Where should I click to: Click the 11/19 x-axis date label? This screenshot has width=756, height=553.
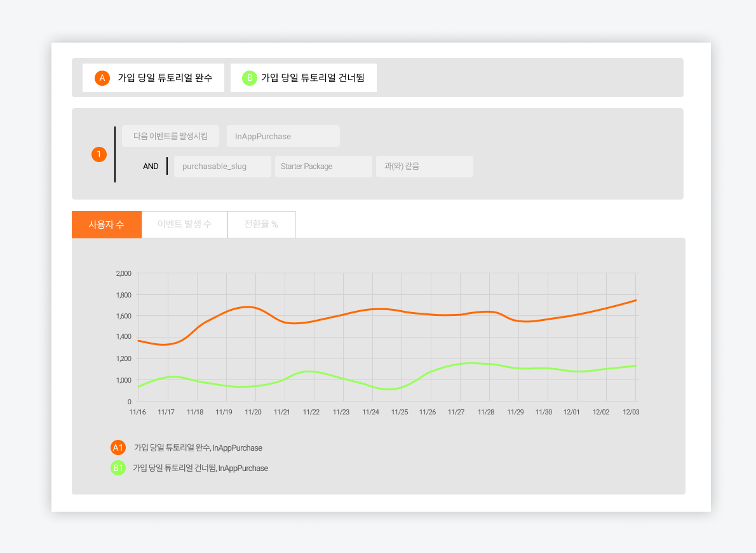(224, 412)
